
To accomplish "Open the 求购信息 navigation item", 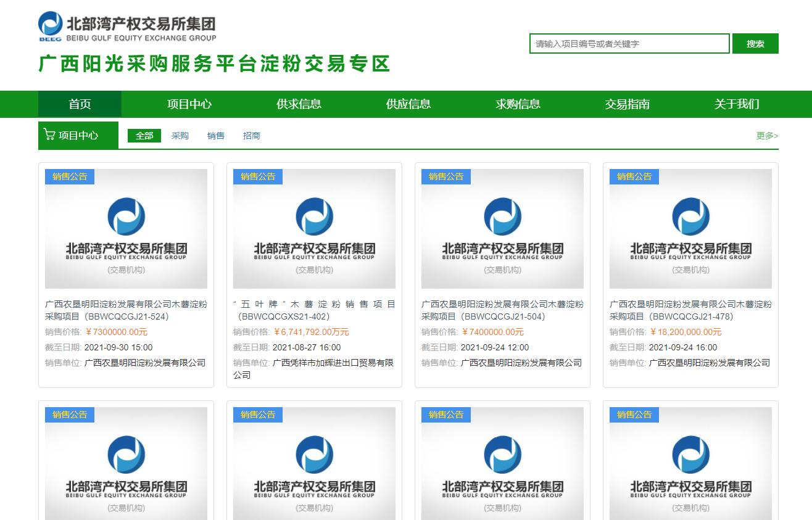I will pyautogui.click(x=518, y=104).
